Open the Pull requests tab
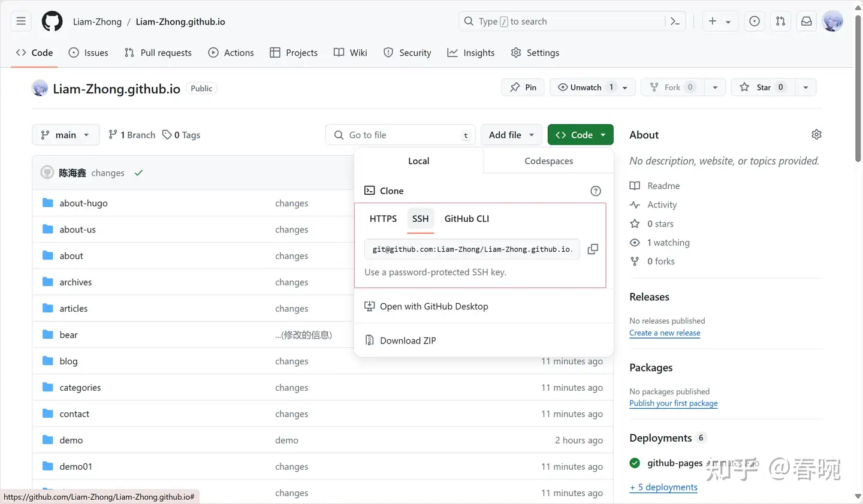Image resolution: width=863 pixels, height=504 pixels. pos(158,53)
